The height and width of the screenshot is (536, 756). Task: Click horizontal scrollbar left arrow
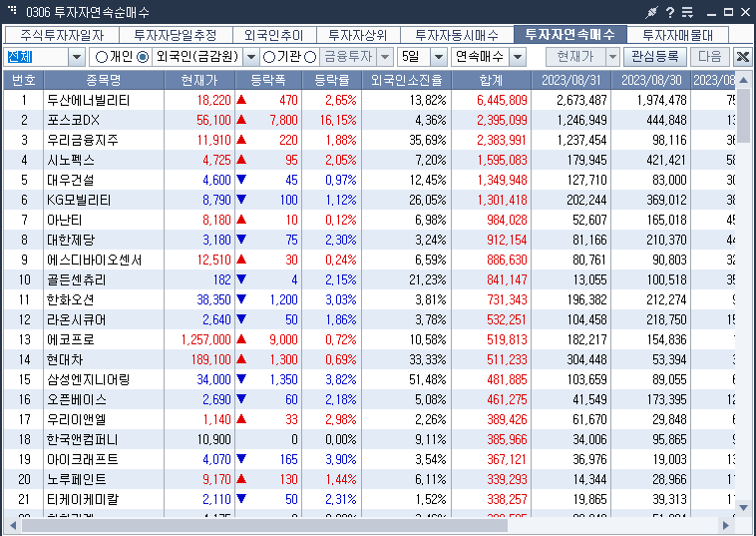tap(12, 525)
